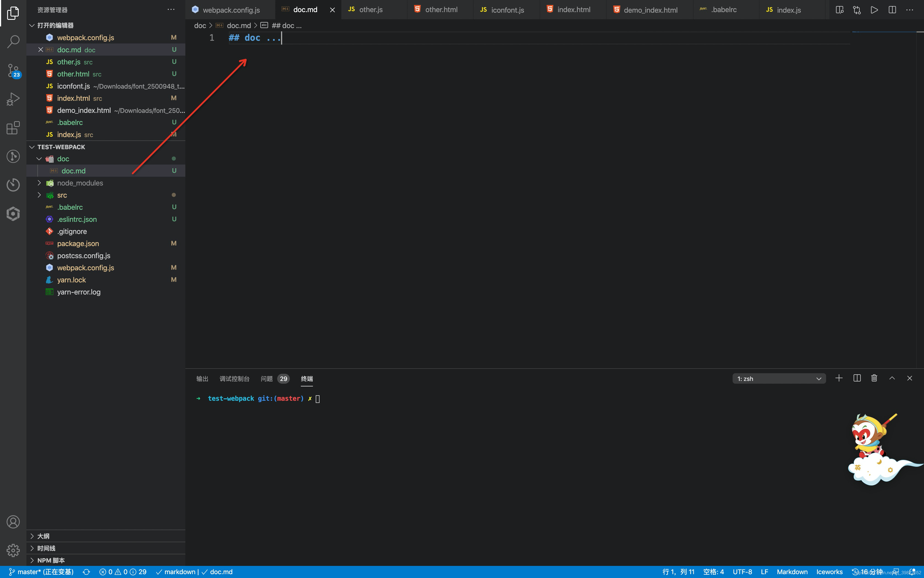Switch to iconfont.js editor tab
This screenshot has width=924, height=578.
point(506,10)
